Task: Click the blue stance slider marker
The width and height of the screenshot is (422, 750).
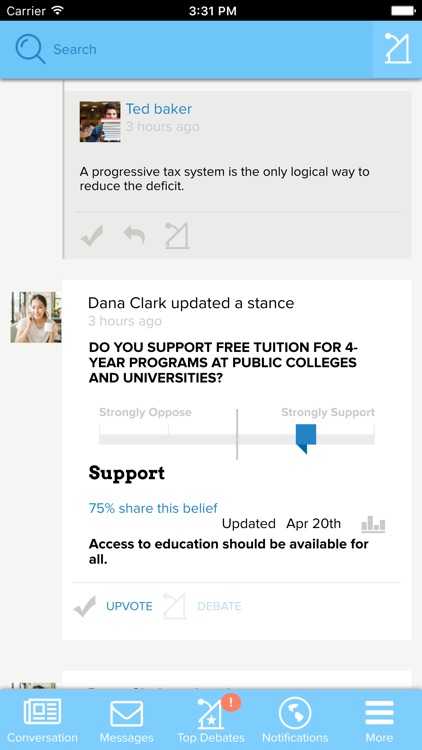Action: [306, 438]
